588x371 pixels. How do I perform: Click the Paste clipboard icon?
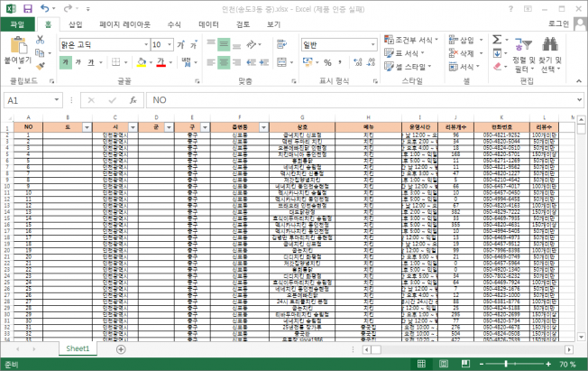[17, 45]
